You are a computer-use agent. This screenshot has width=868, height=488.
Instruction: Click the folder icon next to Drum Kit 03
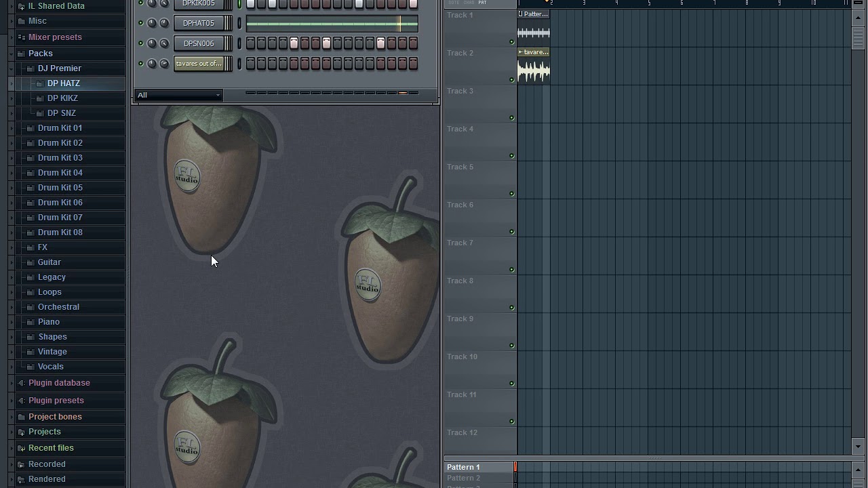pos(31,158)
